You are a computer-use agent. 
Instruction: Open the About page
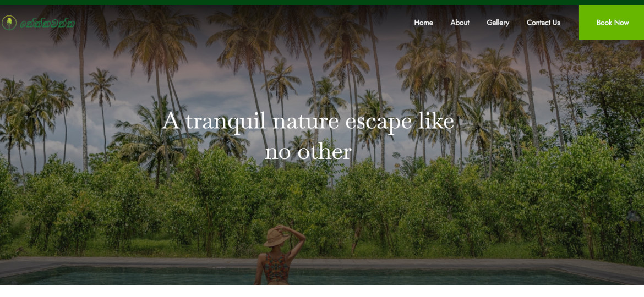pyautogui.click(x=460, y=23)
